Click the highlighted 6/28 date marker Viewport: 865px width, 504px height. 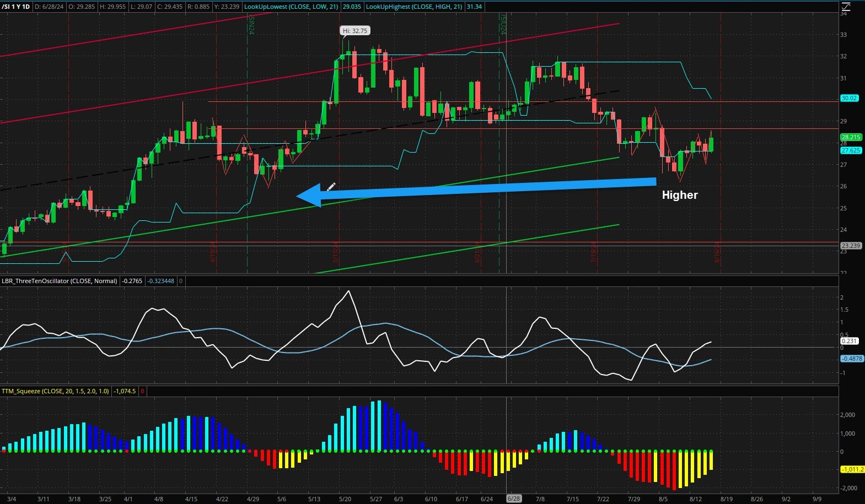[514, 498]
